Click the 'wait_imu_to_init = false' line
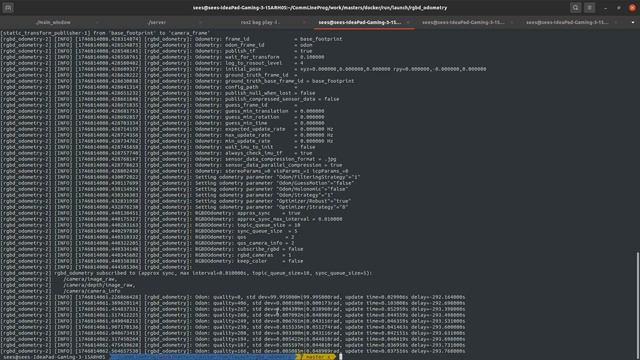The image size is (640, 360). coord(158,147)
